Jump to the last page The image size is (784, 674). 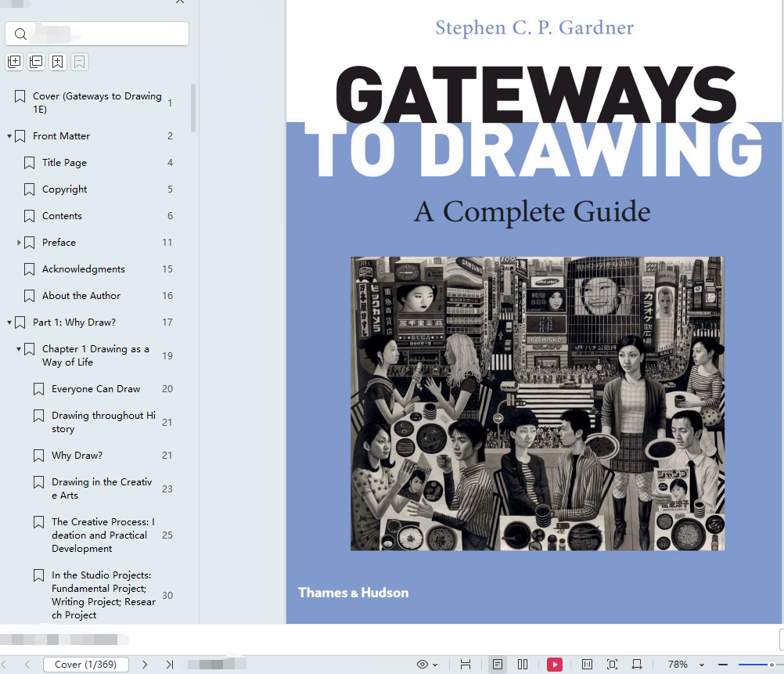pos(170,665)
